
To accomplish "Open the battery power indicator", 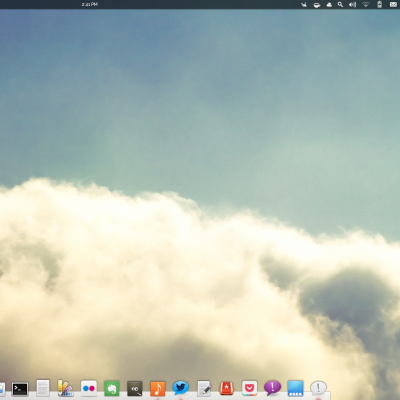I will pyautogui.click(x=379, y=4).
